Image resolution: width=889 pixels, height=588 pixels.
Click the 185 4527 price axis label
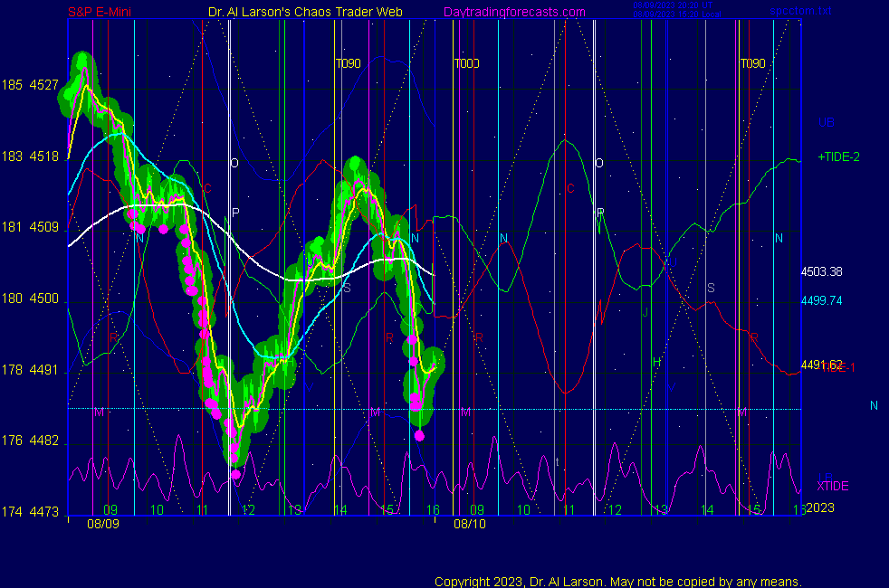click(31, 85)
